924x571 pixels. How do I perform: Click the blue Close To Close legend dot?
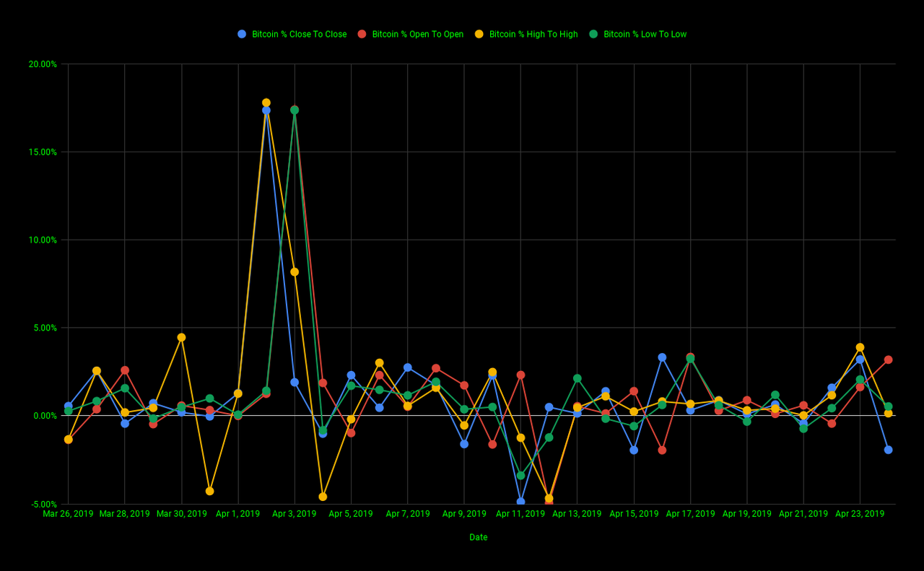(x=242, y=34)
